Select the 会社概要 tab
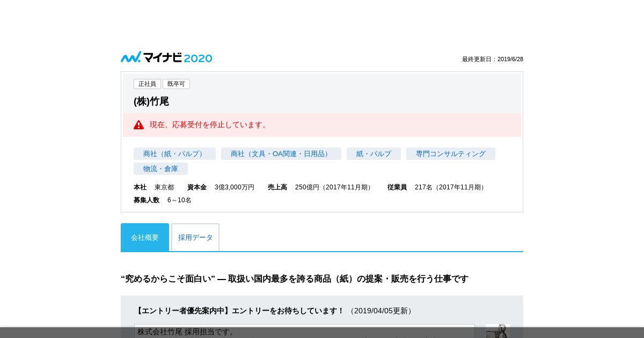 145,237
